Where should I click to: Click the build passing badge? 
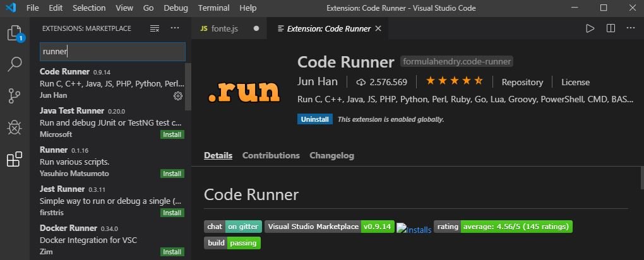click(x=232, y=243)
